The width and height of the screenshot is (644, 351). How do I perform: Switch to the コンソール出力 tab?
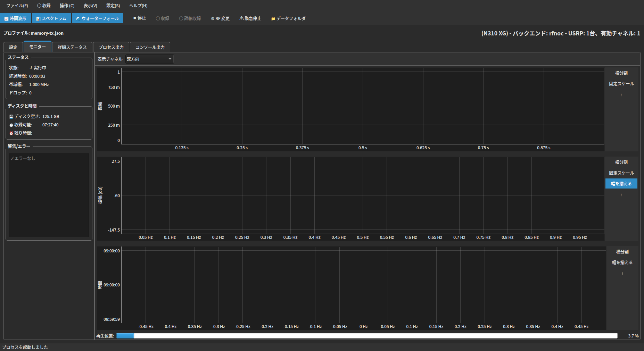(x=150, y=47)
